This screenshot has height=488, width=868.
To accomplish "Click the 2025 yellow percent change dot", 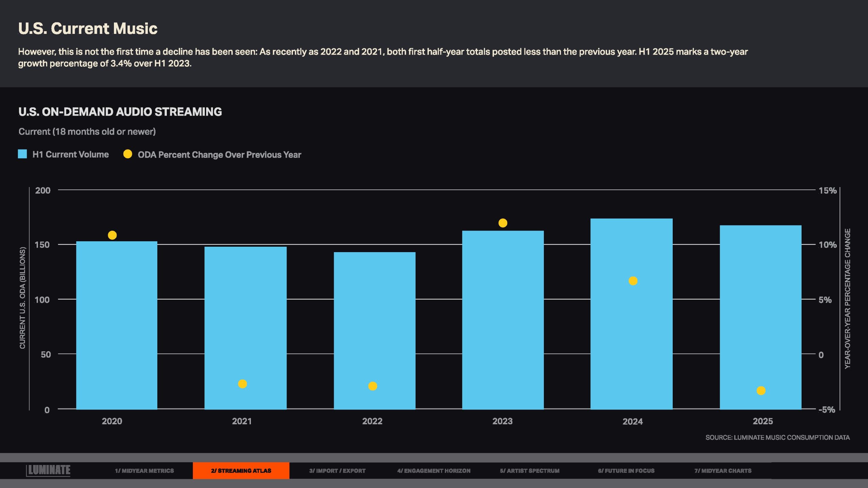I will pos(761,391).
